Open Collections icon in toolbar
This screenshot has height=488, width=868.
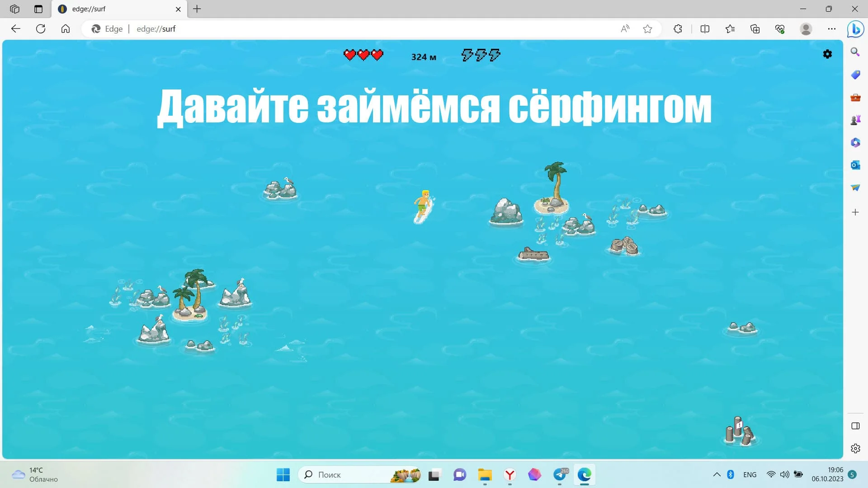click(x=755, y=29)
